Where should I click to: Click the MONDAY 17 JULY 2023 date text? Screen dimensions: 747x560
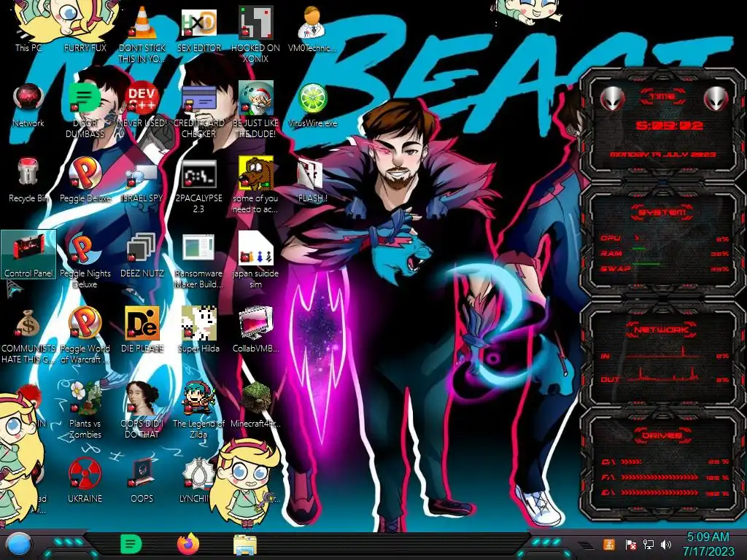662,155
